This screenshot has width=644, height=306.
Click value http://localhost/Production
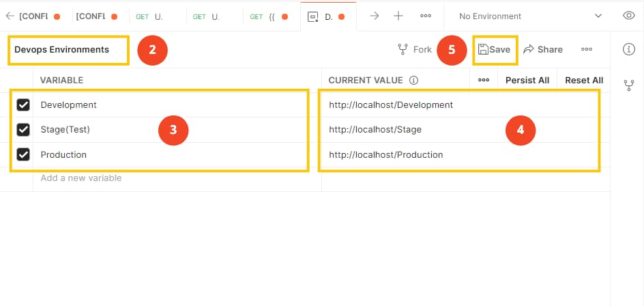coord(385,154)
